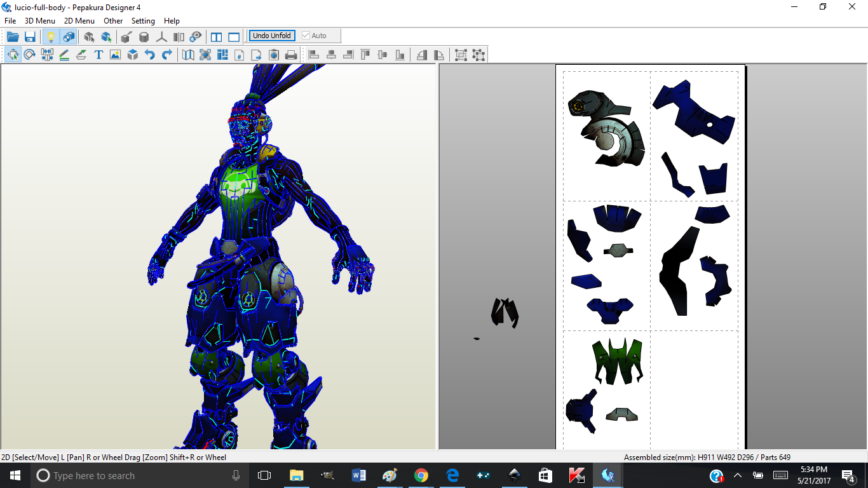Click the Windows Start button
The width and height of the screenshot is (868, 488).
[15, 475]
